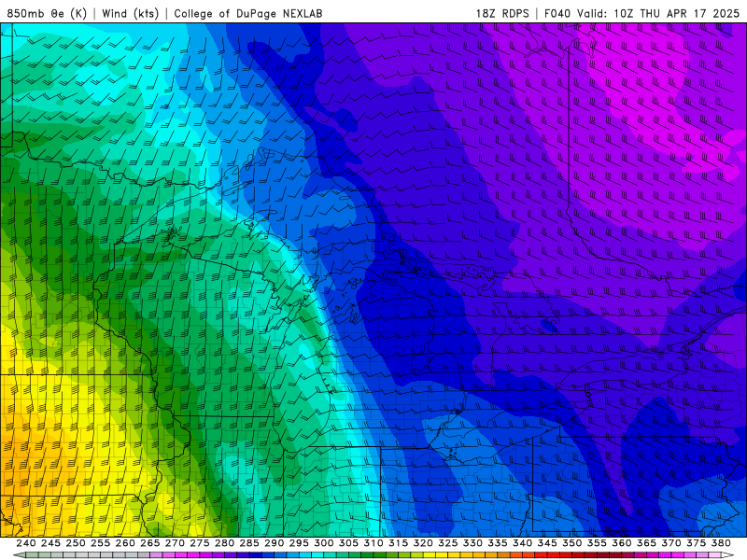Pick the color bar swatch beneath the 250 label

81,554
